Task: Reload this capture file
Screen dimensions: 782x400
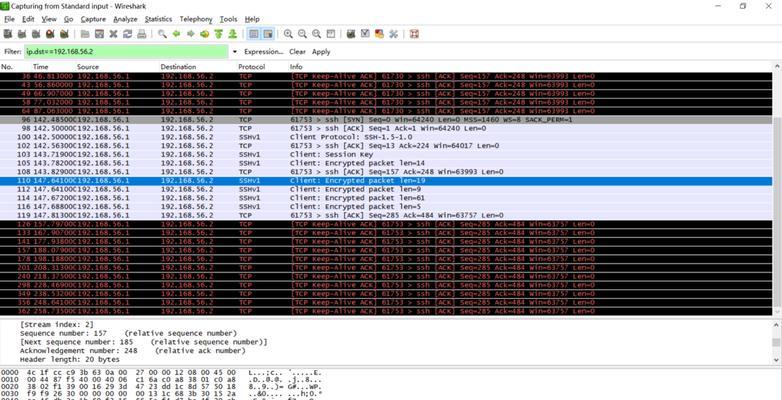Action: [127, 34]
